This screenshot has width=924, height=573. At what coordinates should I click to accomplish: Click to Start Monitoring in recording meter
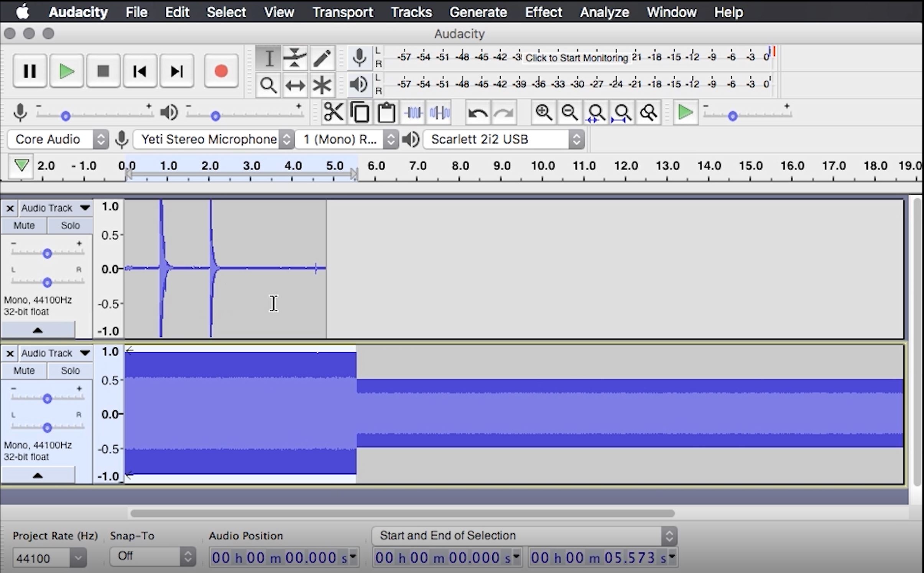click(x=576, y=58)
